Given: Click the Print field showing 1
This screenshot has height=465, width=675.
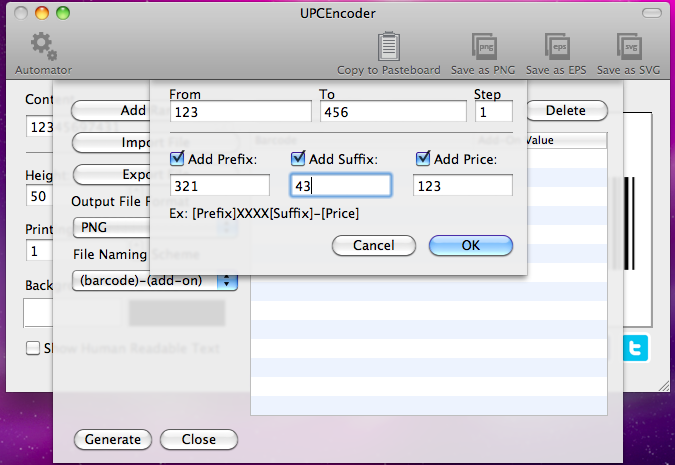Looking at the screenshot, I should point(40,251).
